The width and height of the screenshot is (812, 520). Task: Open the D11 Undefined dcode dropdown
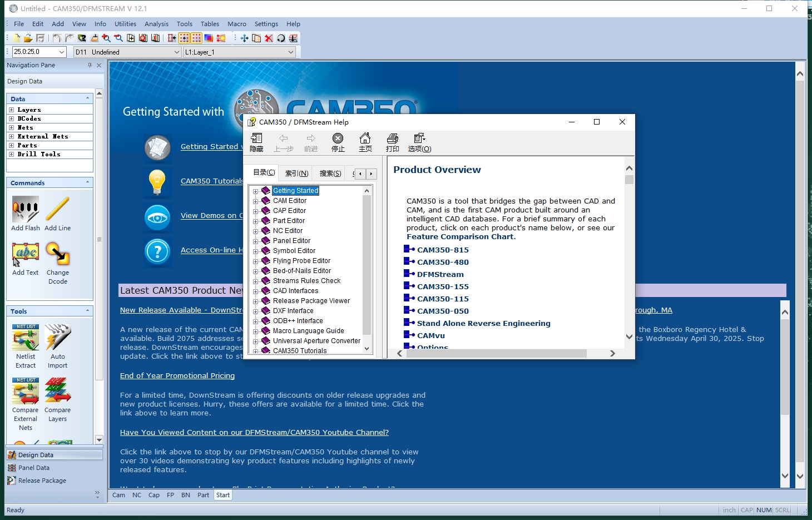point(177,52)
